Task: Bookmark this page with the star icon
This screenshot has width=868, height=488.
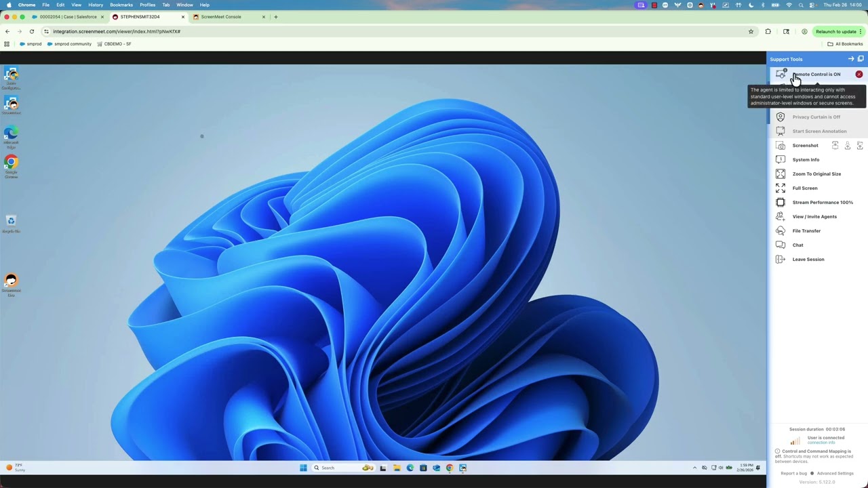Action: click(751, 31)
